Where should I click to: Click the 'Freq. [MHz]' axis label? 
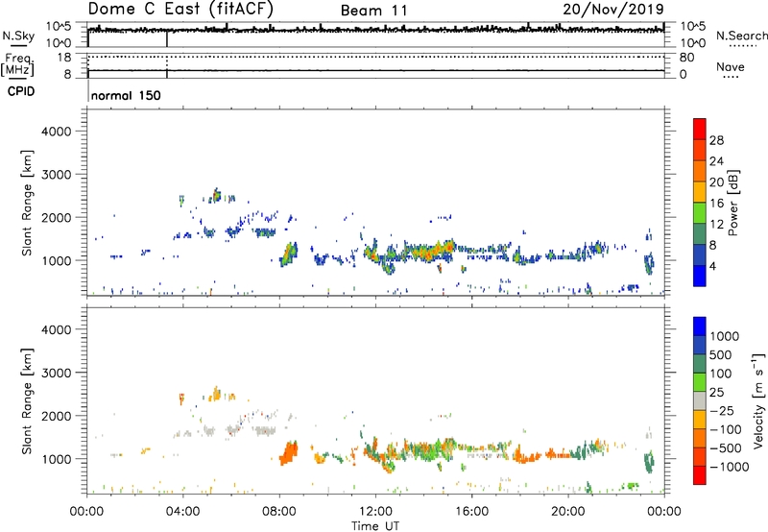[17, 65]
